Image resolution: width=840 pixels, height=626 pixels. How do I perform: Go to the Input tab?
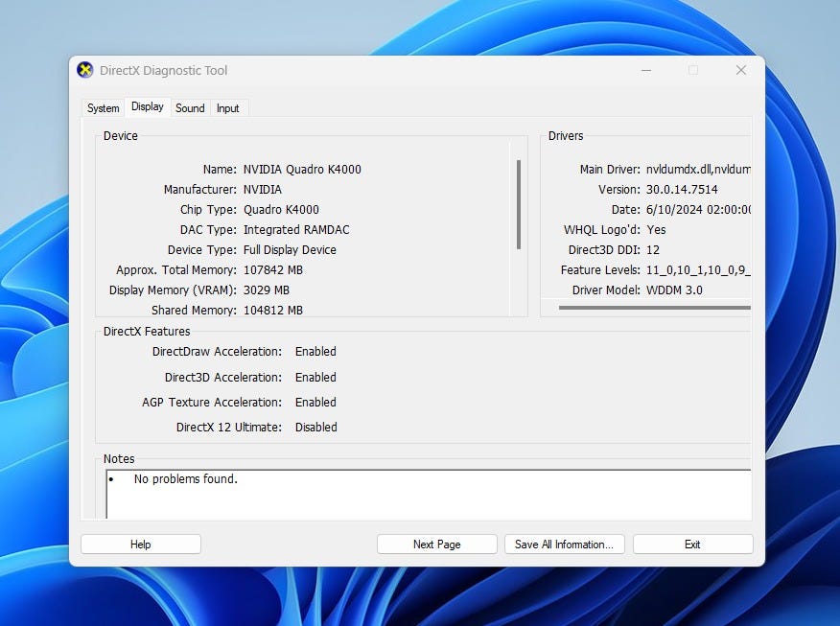(x=227, y=108)
